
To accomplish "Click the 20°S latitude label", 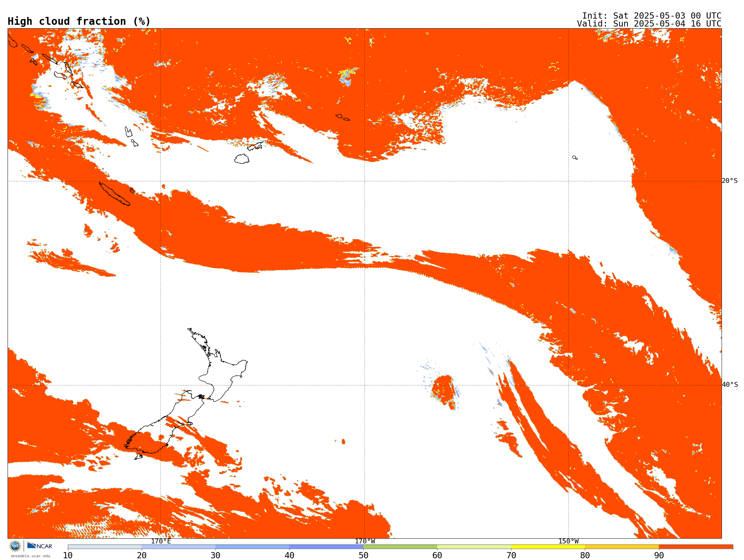I will [730, 181].
